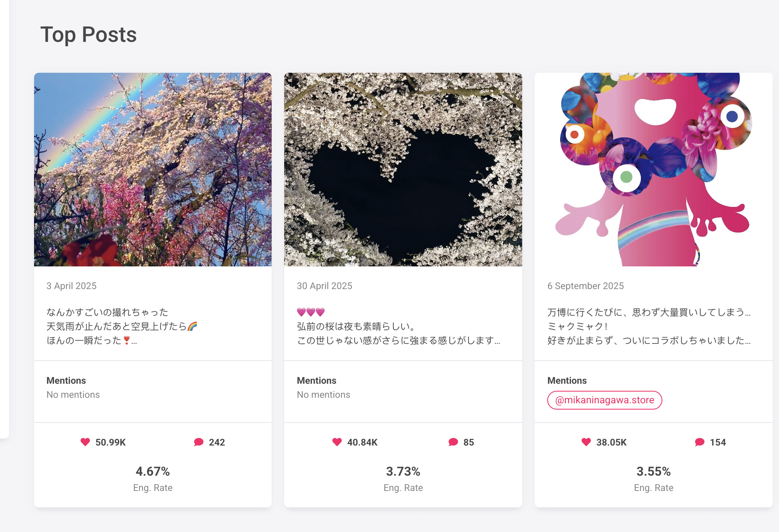Image resolution: width=779 pixels, height=532 pixels.
Task: Click caption of 6 September post
Action: [x=649, y=326]
